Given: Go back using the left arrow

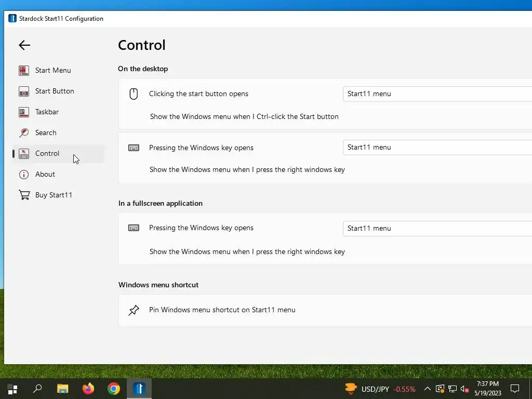Looking at the screenshot, I should click(x=24, y=45).
